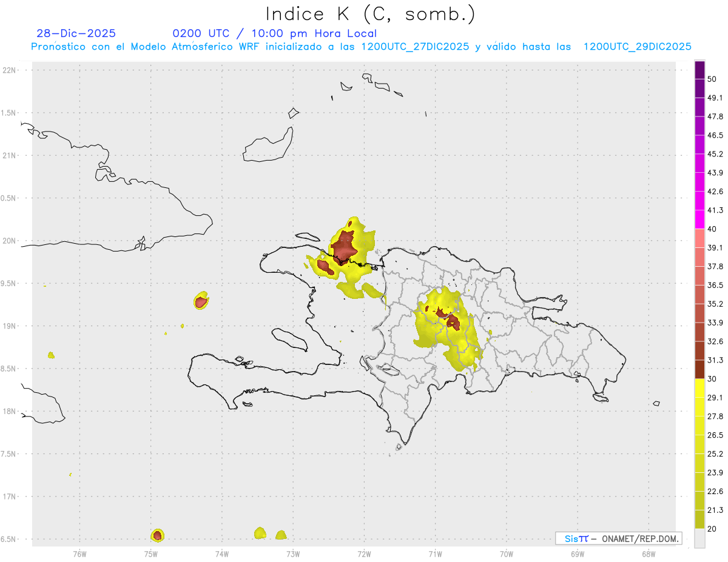Screen dimensions: 728x562
Task: Click the "Indice K (C, somb.)" title
Action: tap(370, 14)
